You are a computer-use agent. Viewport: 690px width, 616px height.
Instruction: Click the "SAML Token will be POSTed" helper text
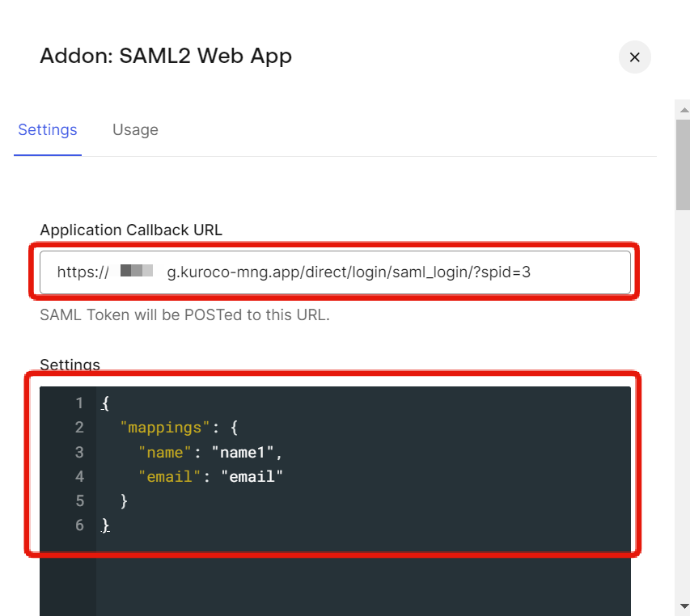pos(184,315)
